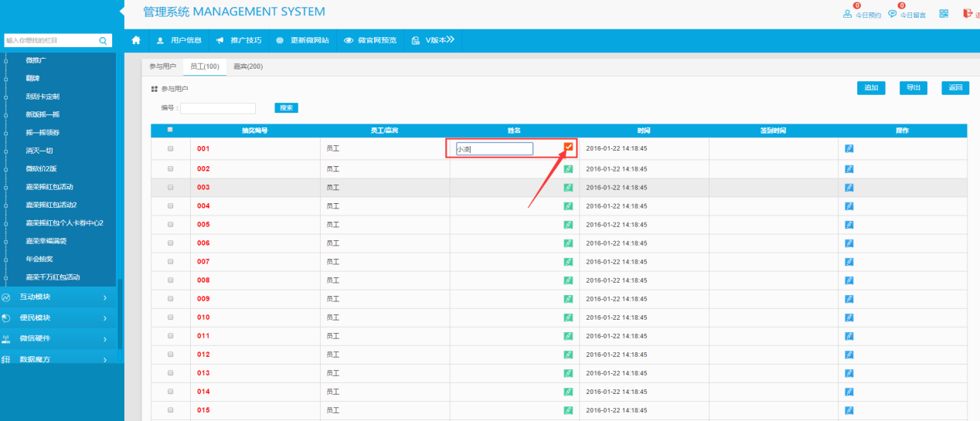Open 今日预约 person icon in header
Image resolution: width=980 pixels, height=421 pixels.
(x=848, y=14)
